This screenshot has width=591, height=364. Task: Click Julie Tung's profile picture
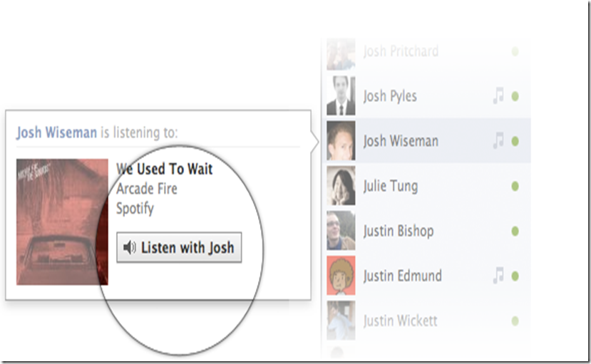(x=341, y=186)
